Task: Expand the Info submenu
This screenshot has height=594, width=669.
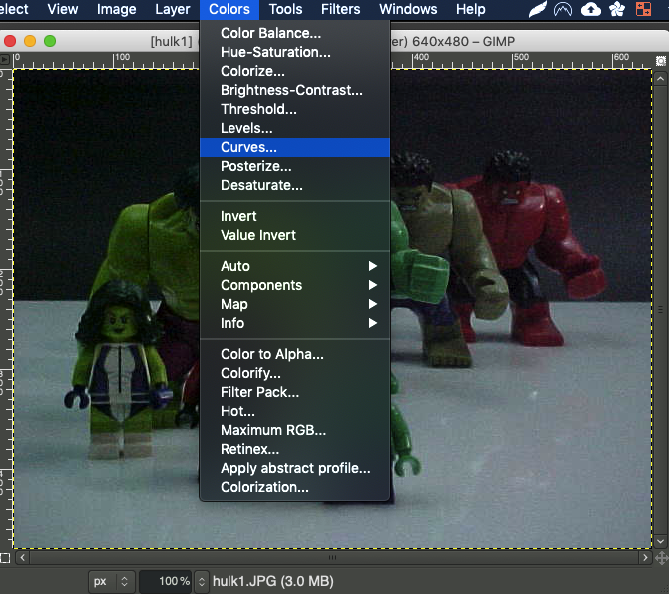Action: pyautogui.click(x=295, y=323)
